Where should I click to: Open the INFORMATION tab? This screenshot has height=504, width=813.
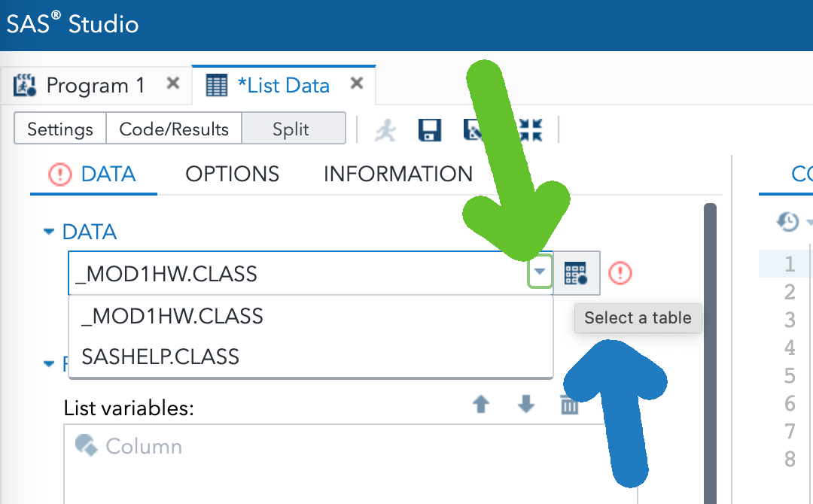click(397, 175)
